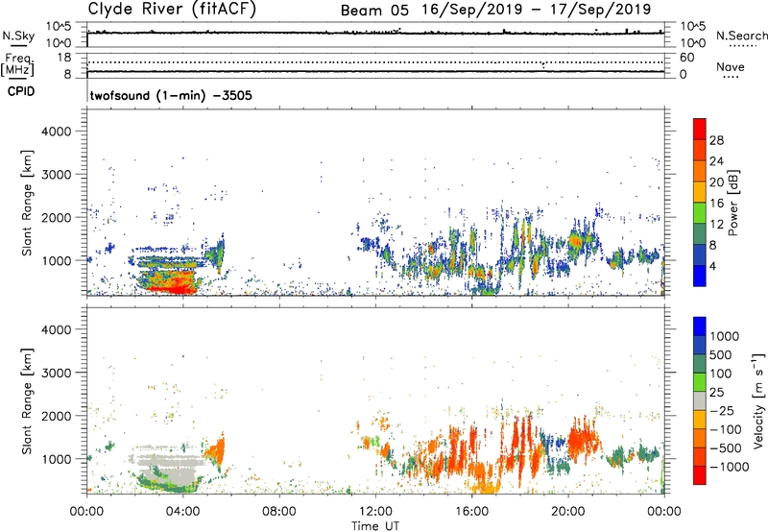Pick the yellow segment of the velocity colorbar

pos(700,420)
